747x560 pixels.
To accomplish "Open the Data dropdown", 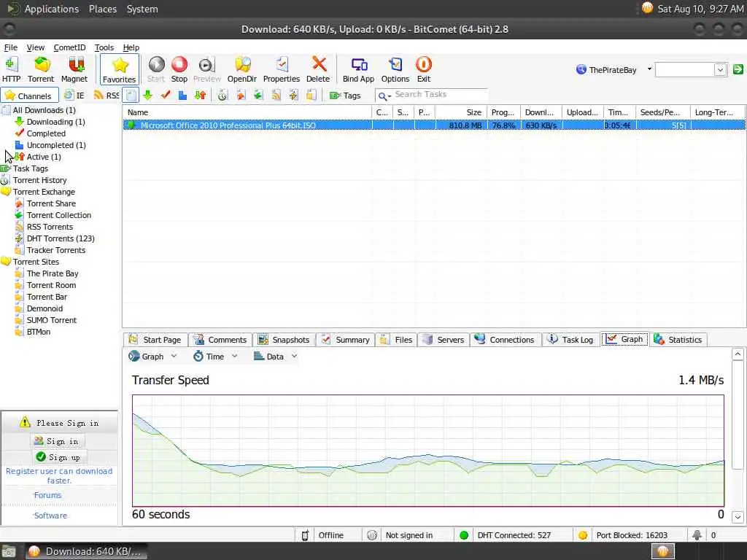I will (275, 356).
